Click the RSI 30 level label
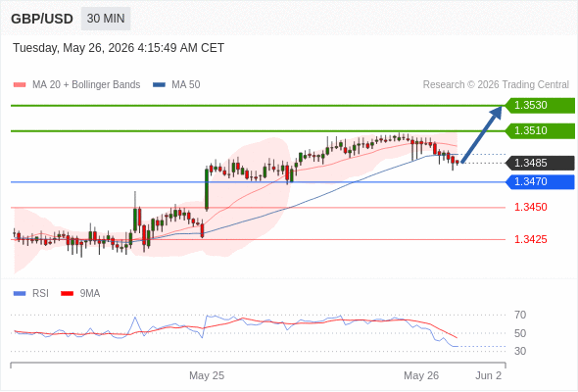 click(x=520, y=351)
